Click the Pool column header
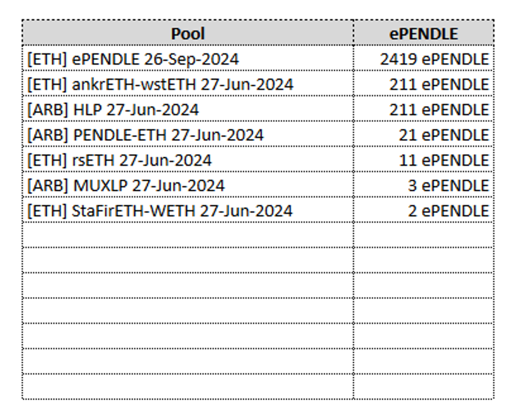Screen dimensions: 517x420 click(188, 33)
